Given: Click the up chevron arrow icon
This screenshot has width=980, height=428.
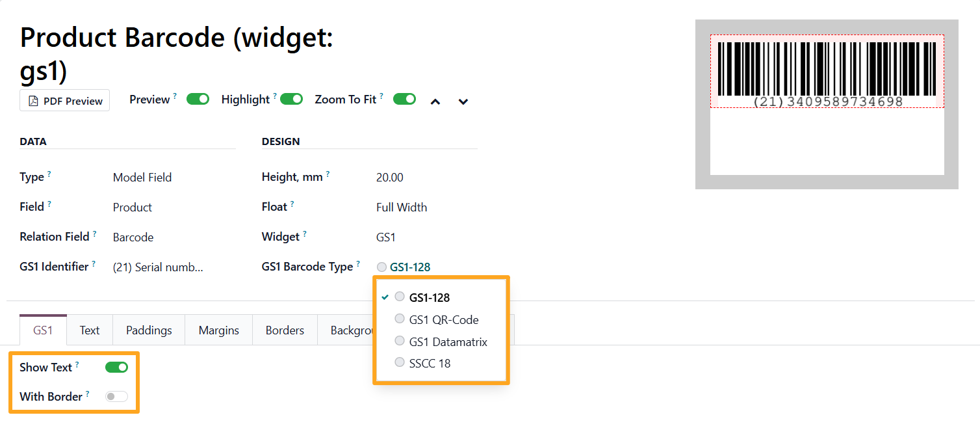Looking at the screenshot, I should pyautogui.click(x=435, y=101).
